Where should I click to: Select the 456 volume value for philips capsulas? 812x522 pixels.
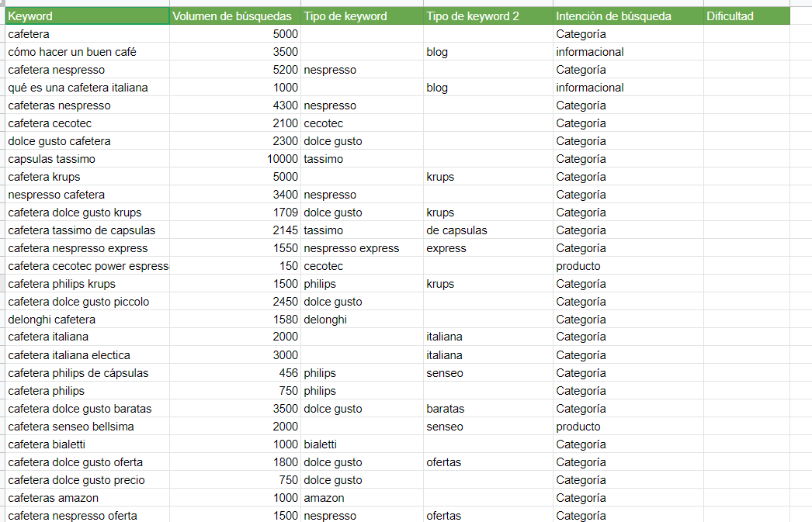(287, 372)
